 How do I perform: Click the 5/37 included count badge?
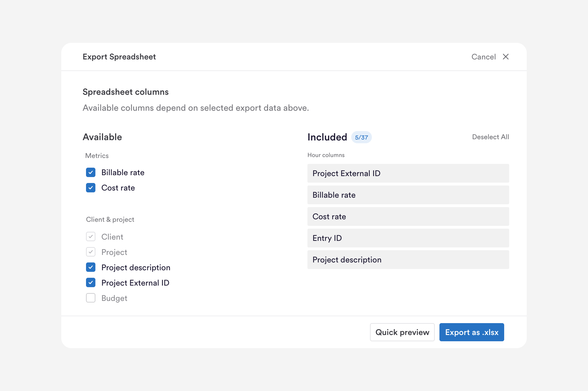pyautogui.click(x=361, y=137)
